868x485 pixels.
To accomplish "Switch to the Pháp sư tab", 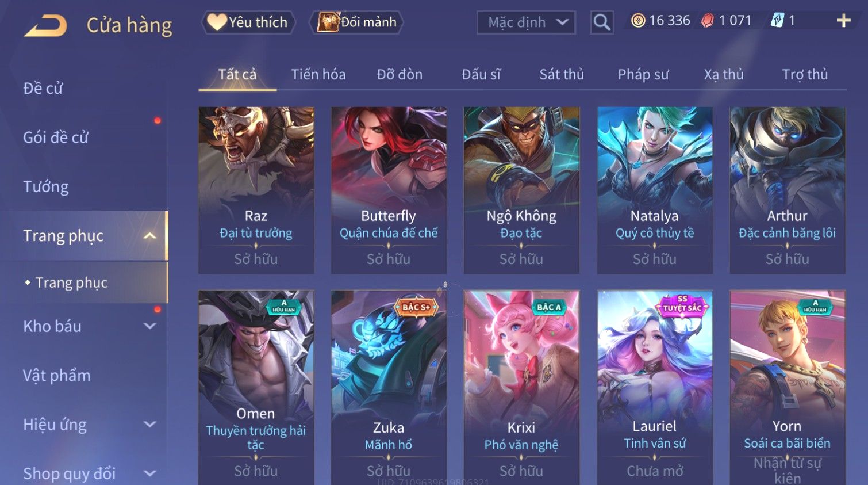I will pyautogui.click(x=643, y=75).
